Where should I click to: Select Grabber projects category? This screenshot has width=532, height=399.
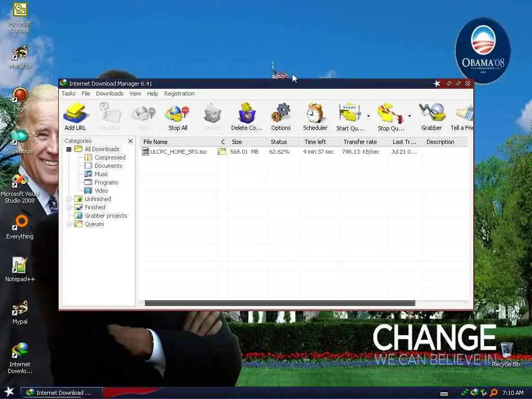tap(106, 216)
